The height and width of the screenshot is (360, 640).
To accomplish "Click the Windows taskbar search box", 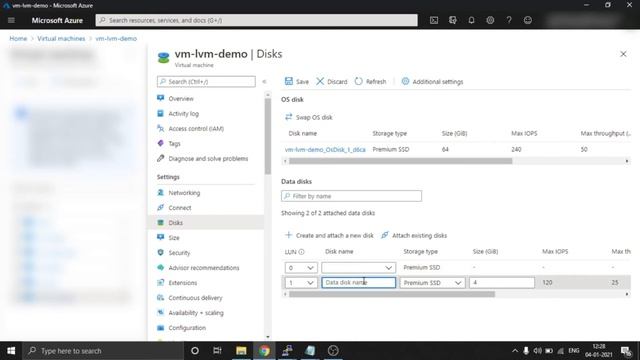I will coord(103,351).
